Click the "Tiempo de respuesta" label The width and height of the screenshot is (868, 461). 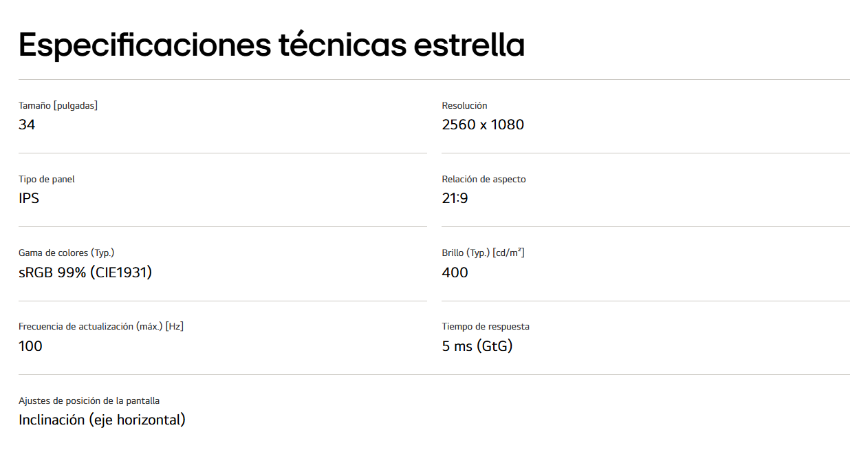(486, 326)
